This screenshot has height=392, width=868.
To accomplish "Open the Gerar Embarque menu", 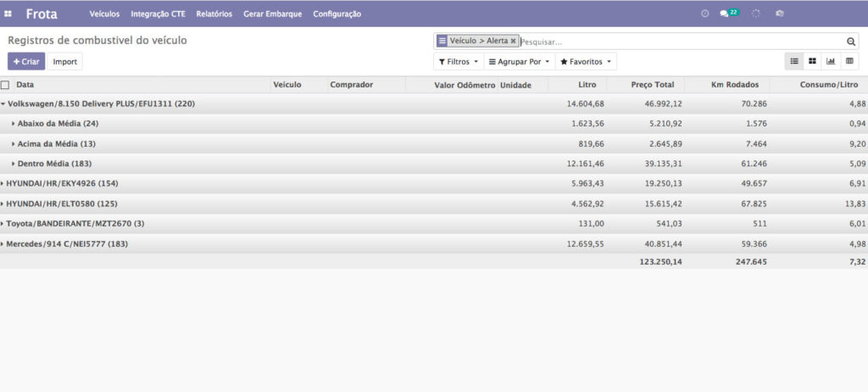I will click(x=273, y=14).
